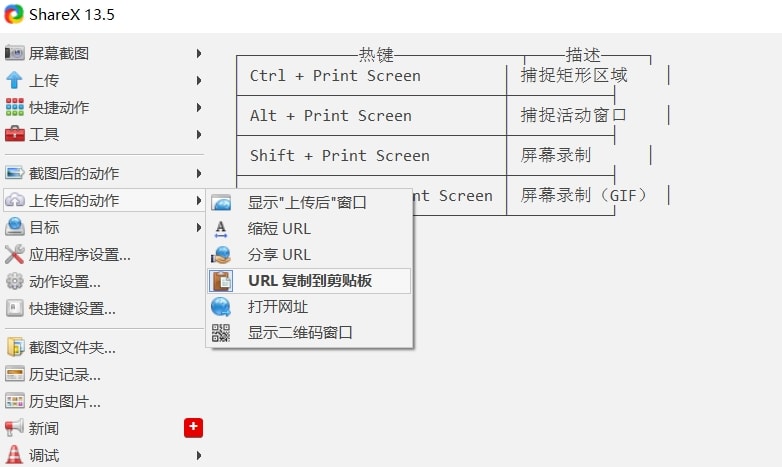Toggle the 缩短 URL option
The width and height of the screenshot is (782, 467).
(309, 229)
